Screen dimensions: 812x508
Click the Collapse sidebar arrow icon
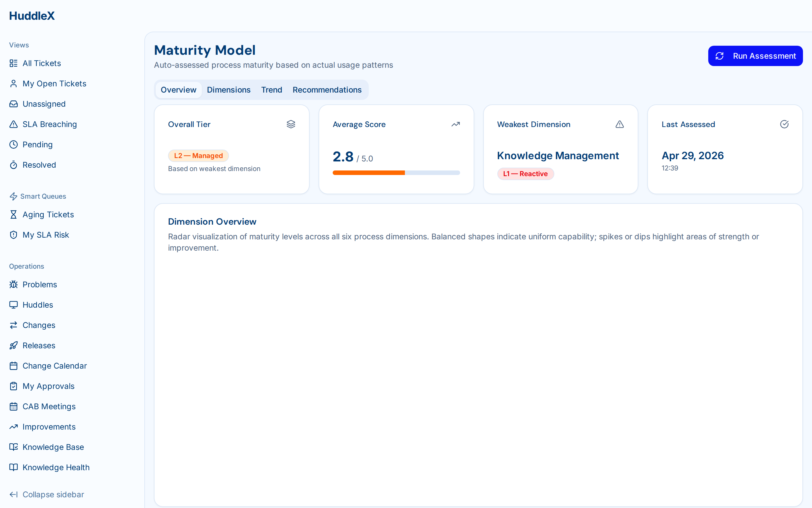14,494
